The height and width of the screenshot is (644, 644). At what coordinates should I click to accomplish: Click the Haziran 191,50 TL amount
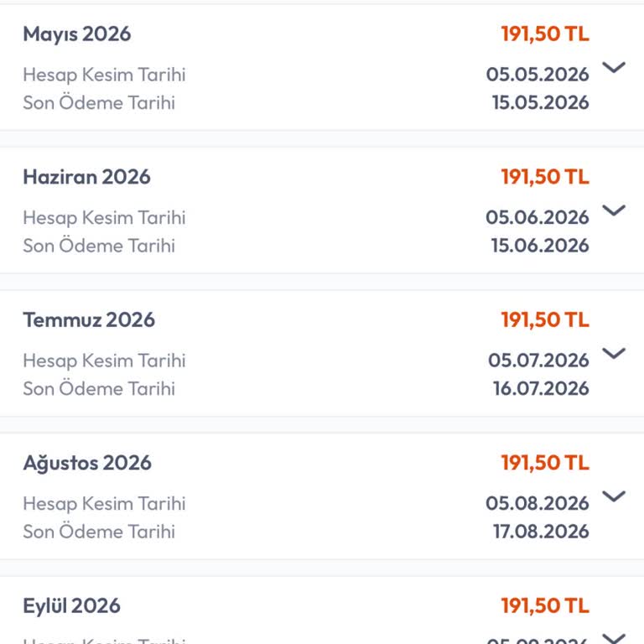(545, 177)
